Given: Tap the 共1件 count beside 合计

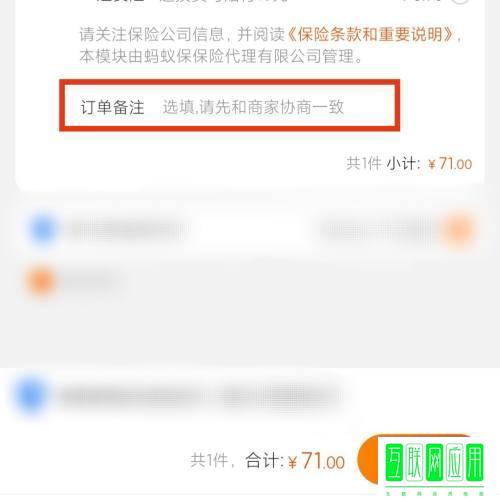Looking at the screenshot, I should 209,461.
